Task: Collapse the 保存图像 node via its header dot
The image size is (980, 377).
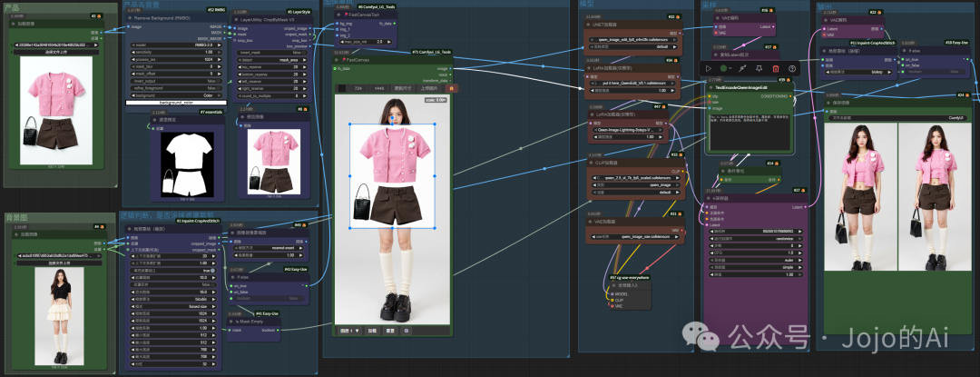Action: (828, 103)
